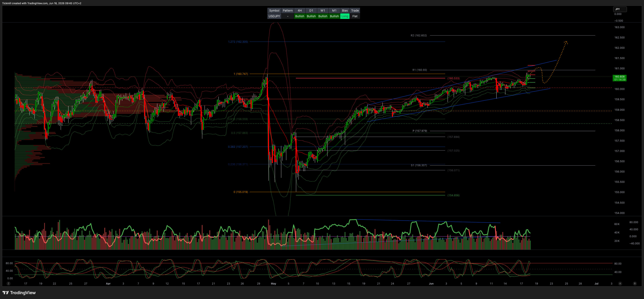Image resolution: width=644 pixels, height=299 pixels.
Task: Click the USDJPY symbol cell
Action: (274, 16)
